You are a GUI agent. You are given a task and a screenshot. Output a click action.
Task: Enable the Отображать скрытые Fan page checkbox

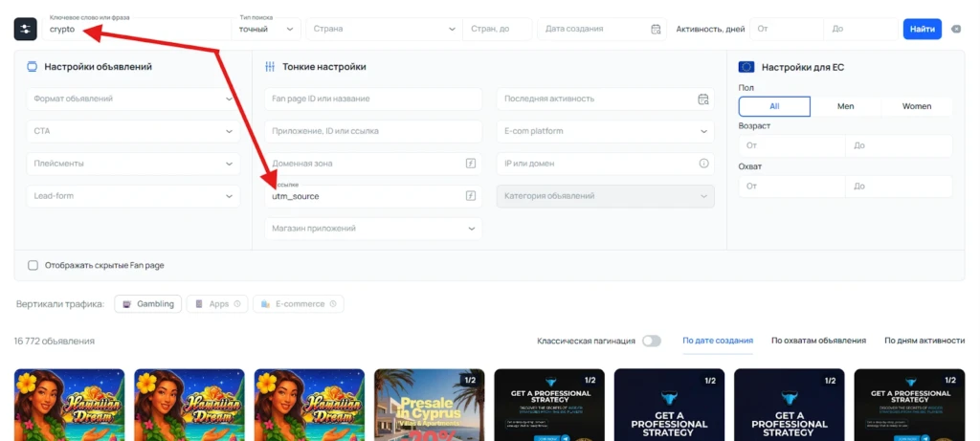pos(33,266)
